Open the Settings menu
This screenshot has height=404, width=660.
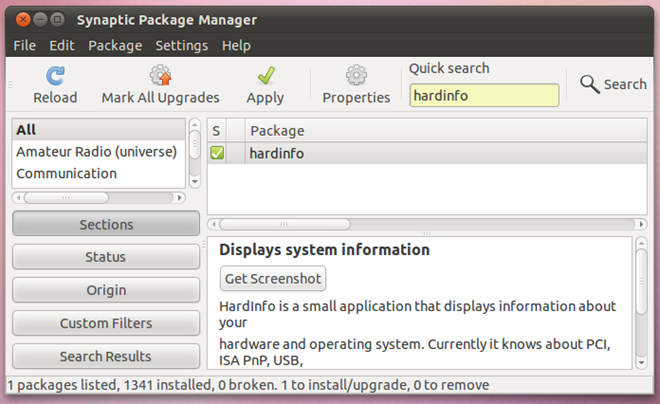coord(182,45)
